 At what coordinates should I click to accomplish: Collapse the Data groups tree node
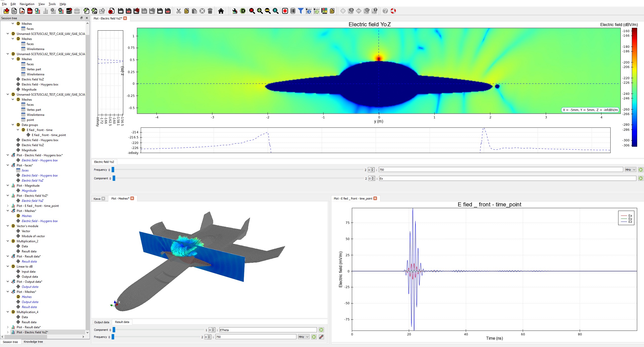coord(13,125)
